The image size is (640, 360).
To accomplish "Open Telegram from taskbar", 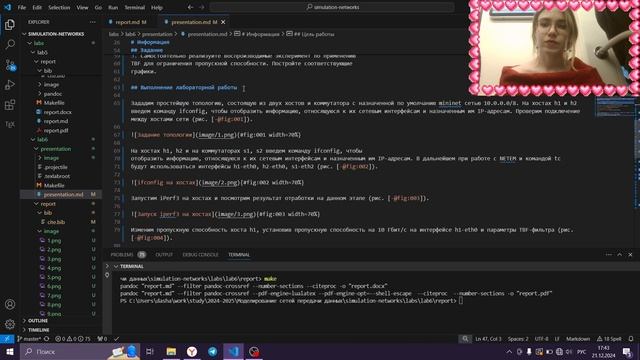I will [x=213, y=351].
